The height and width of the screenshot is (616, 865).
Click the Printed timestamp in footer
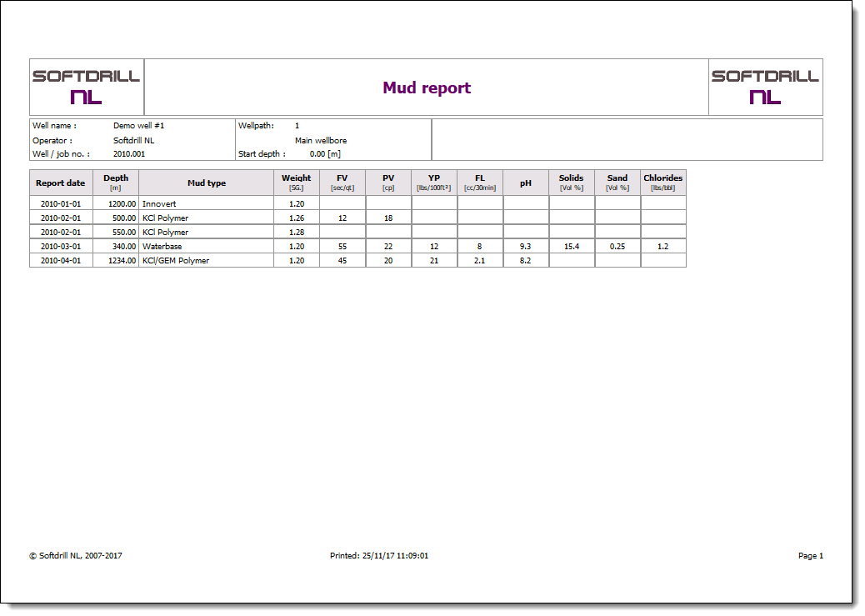[379, 556]
